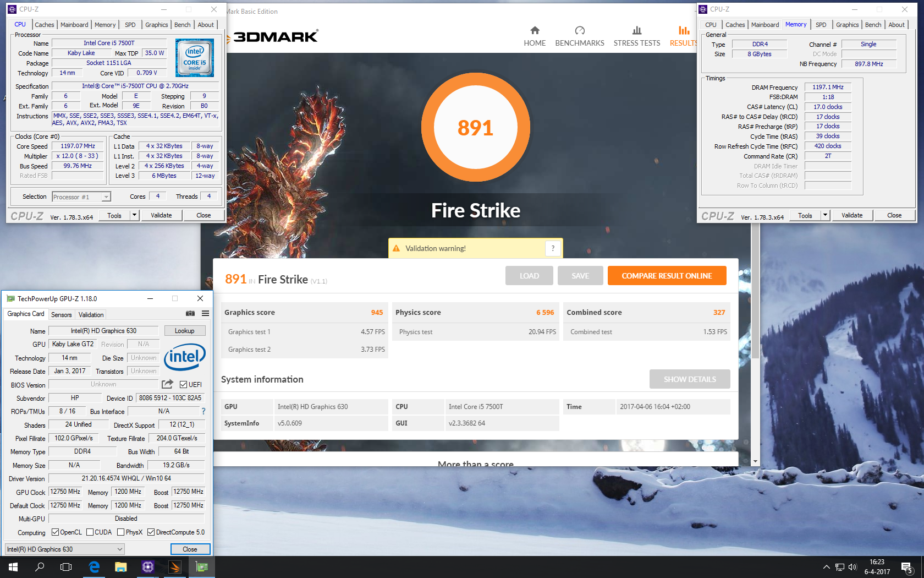Switch to 3DMark taskbar icon

[x=174, y=567]
